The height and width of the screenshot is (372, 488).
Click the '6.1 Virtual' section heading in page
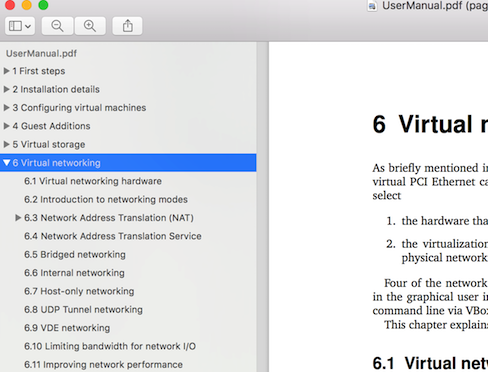click(430, 363)
